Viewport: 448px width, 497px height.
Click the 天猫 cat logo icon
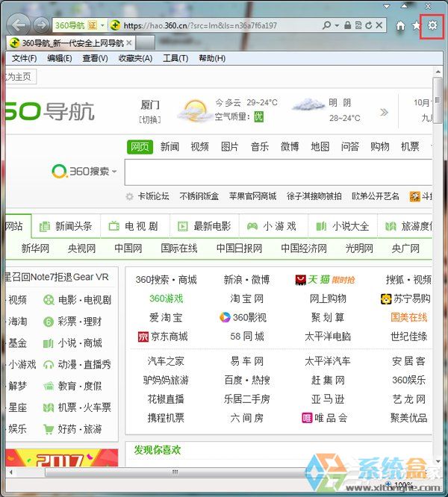pyautogui.click(x=300, y=280)
